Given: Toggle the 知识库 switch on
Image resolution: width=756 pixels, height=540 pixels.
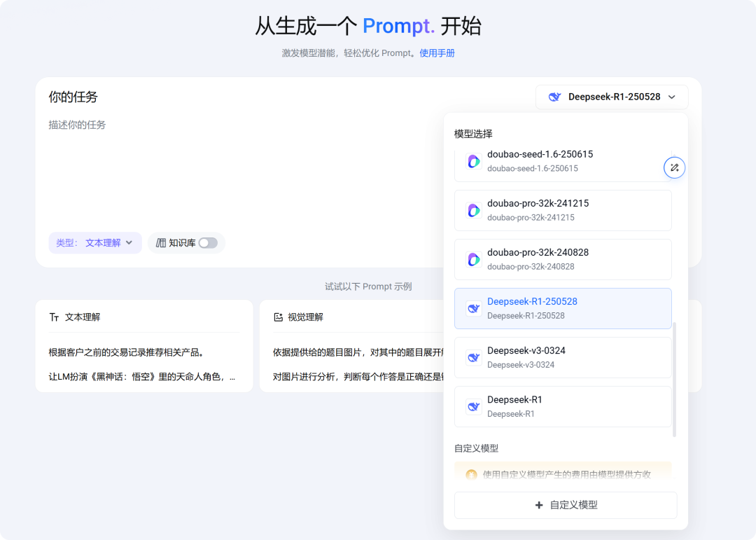Looking at the screenshot, I should [209, 243].
